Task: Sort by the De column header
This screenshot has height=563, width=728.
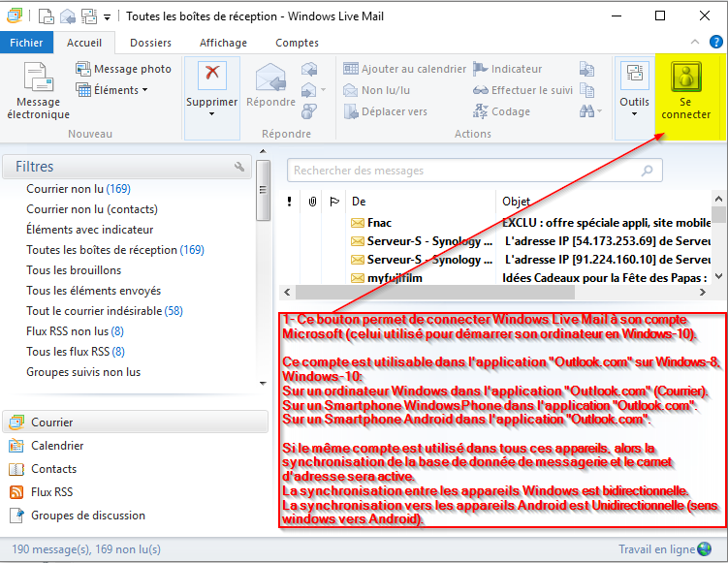Action: tap(422, 202)
